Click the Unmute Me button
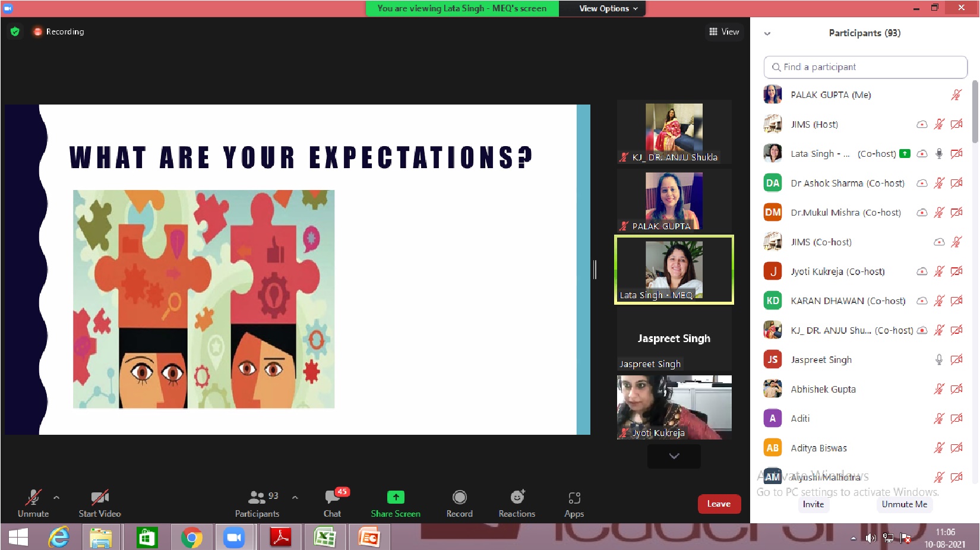 tap(904, 504)
